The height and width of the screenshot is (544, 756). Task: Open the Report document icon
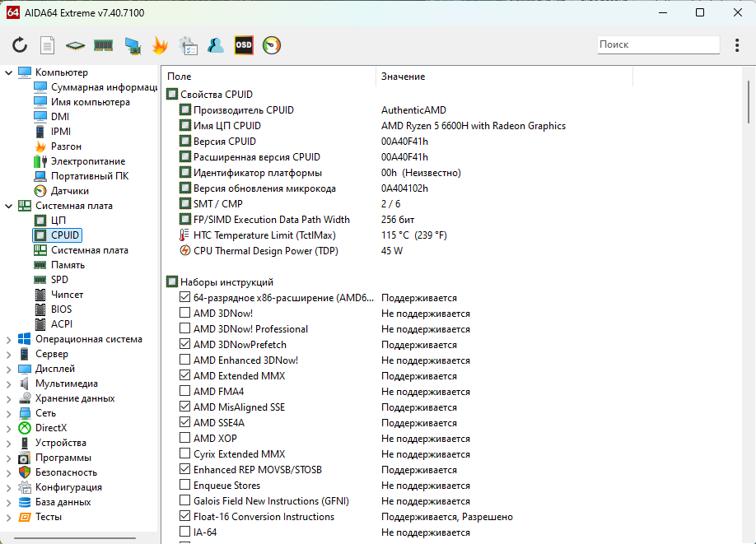coord(48,45)
